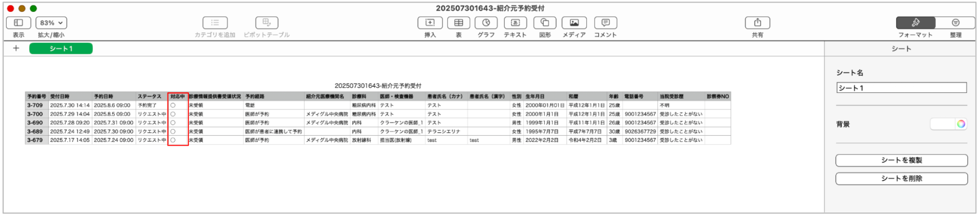
Task: Select the 9026367729 phone number cell
Action: [640, 131]
